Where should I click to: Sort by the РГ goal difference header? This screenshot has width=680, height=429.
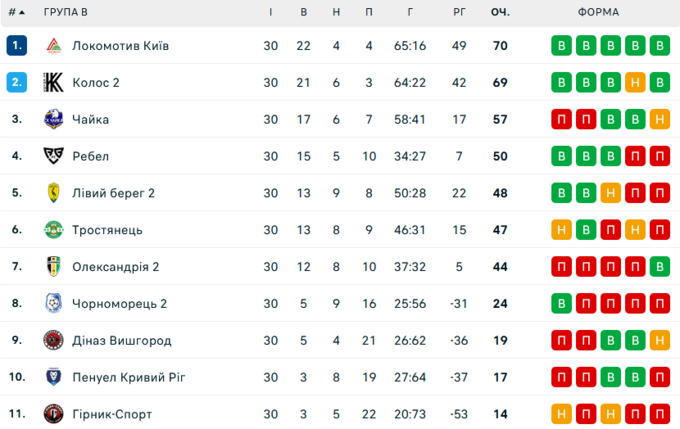(459, 12)
